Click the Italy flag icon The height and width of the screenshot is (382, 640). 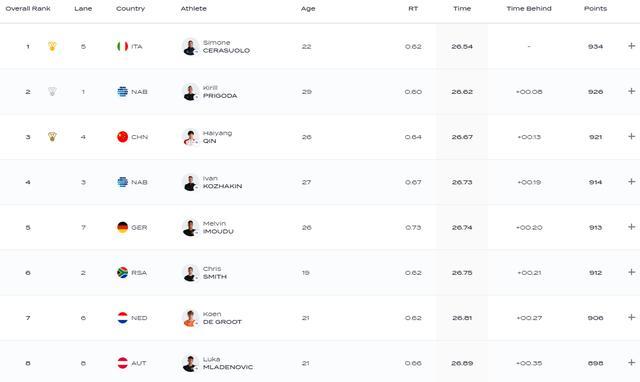(122, 47)
